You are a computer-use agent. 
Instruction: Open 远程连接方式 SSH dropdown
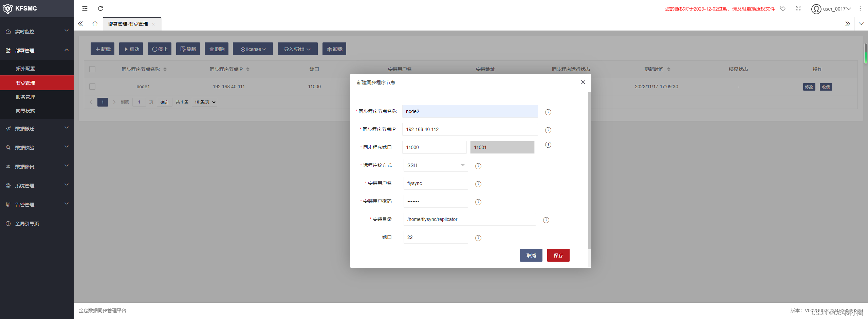pyautogui.click(x=436, y=165)
